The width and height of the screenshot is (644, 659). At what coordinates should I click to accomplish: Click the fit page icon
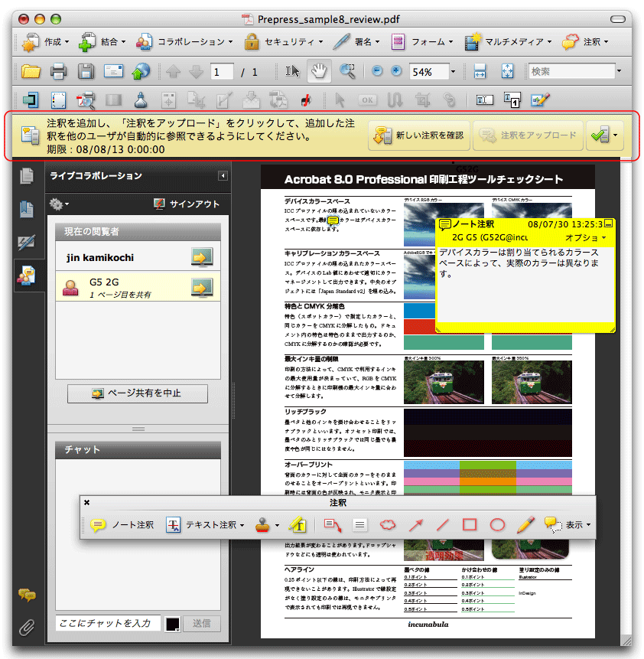507,71
